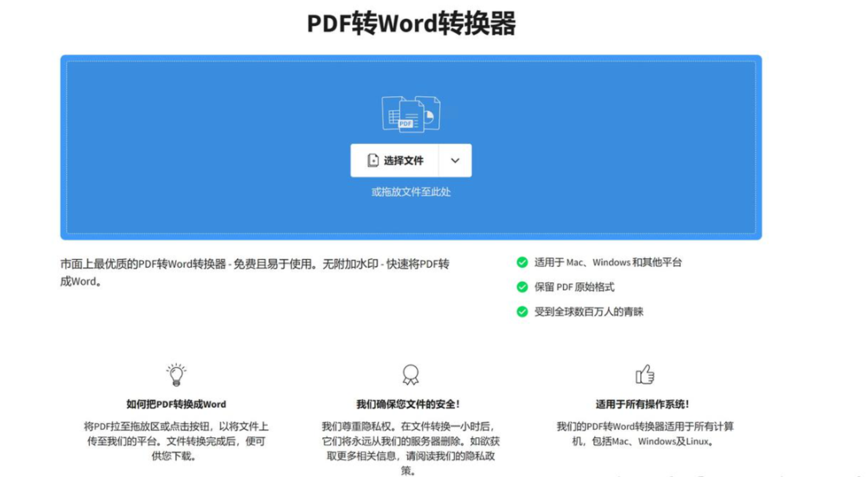Click the 或拖放文件至此处 text
The height and width of the screenshot is (477, 868).
411,192
